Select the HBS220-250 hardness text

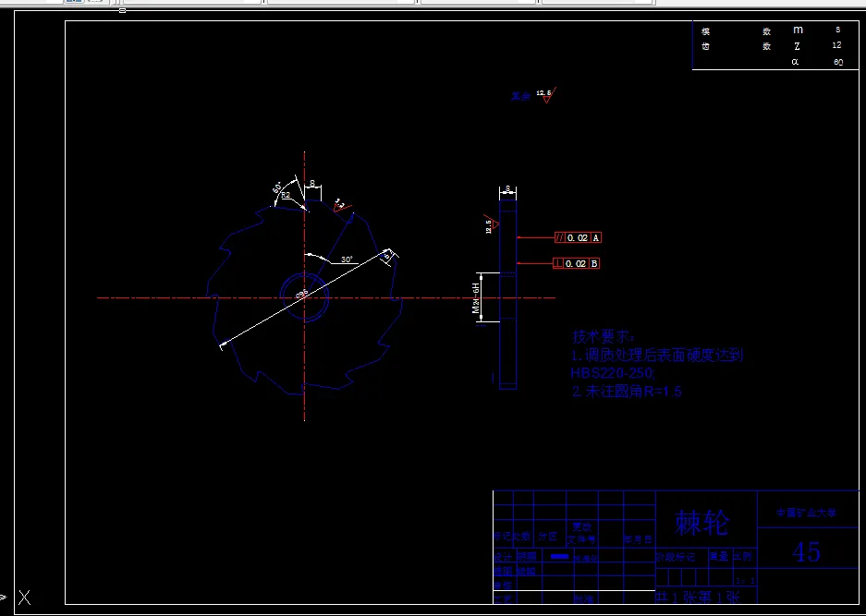[x=613, y=373]
